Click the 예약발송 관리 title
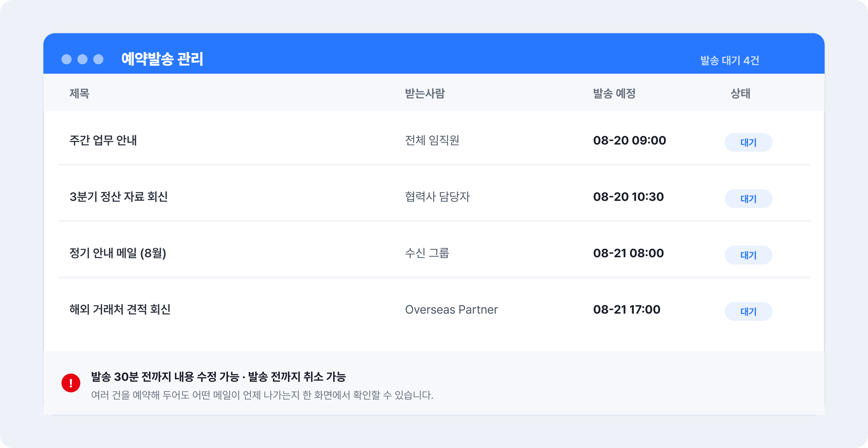 click(162, 59)
